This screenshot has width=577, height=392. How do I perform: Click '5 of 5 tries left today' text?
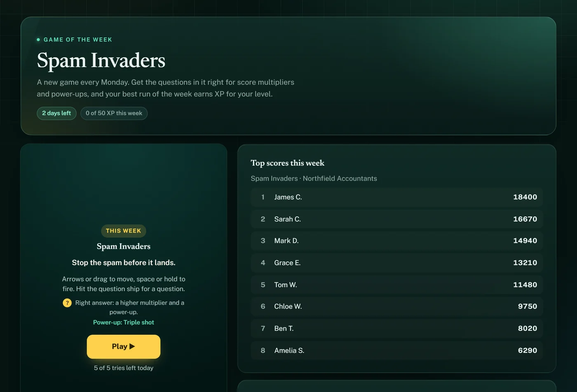click(124, 368)
